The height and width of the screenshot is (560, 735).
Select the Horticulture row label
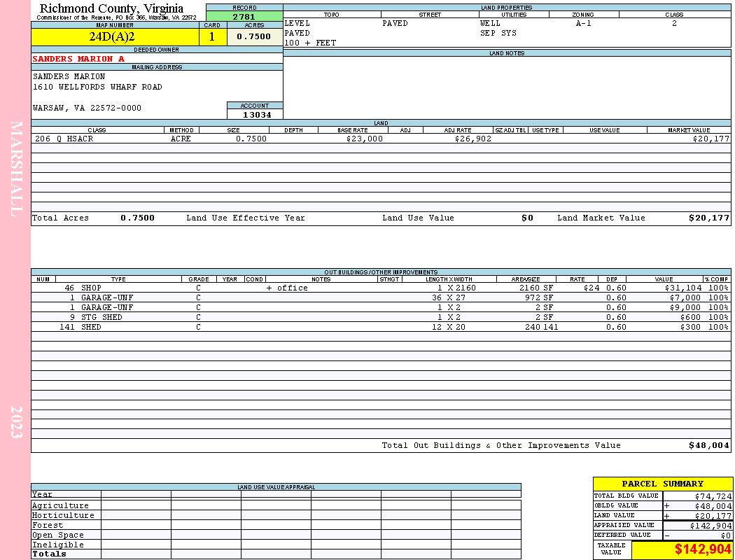[x=63, y=515]
